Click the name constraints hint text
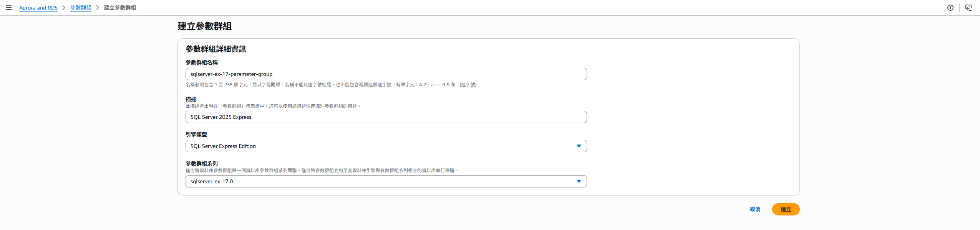Screen dimensions: 980x230 pyautogui.click(x=331, y=85)
